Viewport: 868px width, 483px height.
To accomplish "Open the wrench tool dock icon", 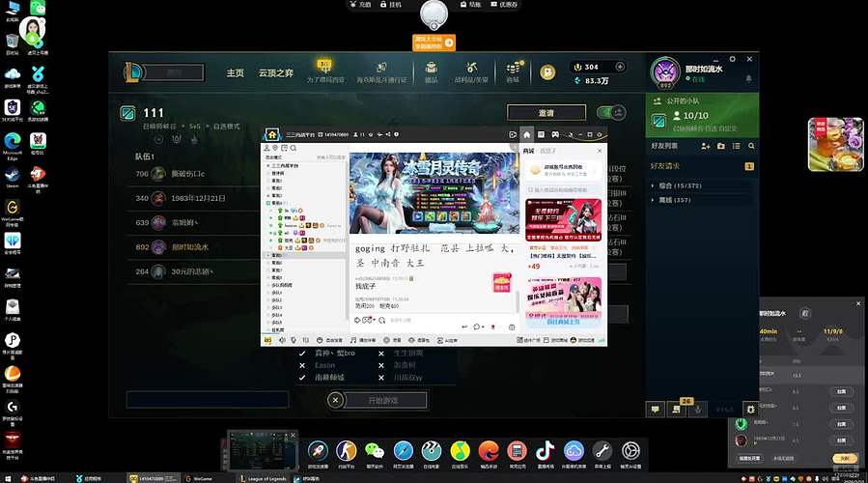I will click(x=602, y=451).
